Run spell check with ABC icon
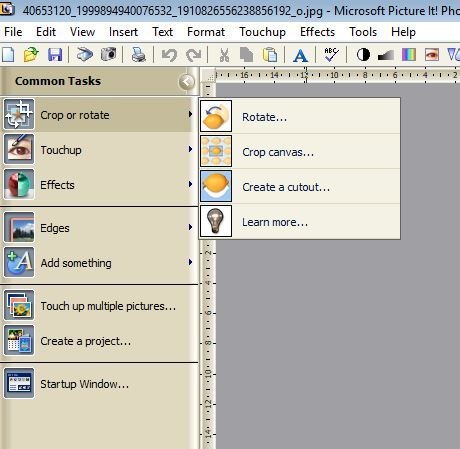 (x=331, y=54)
